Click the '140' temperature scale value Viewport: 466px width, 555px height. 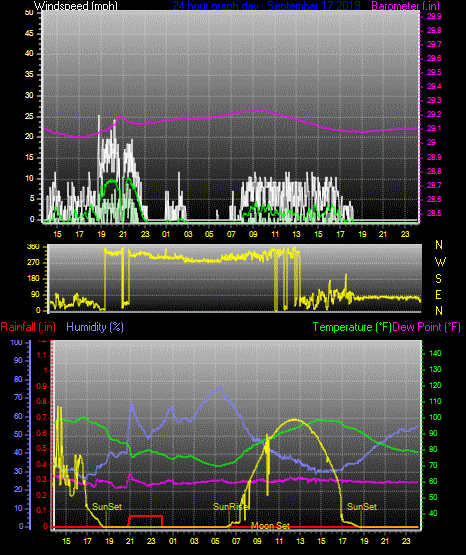[435, 353]
